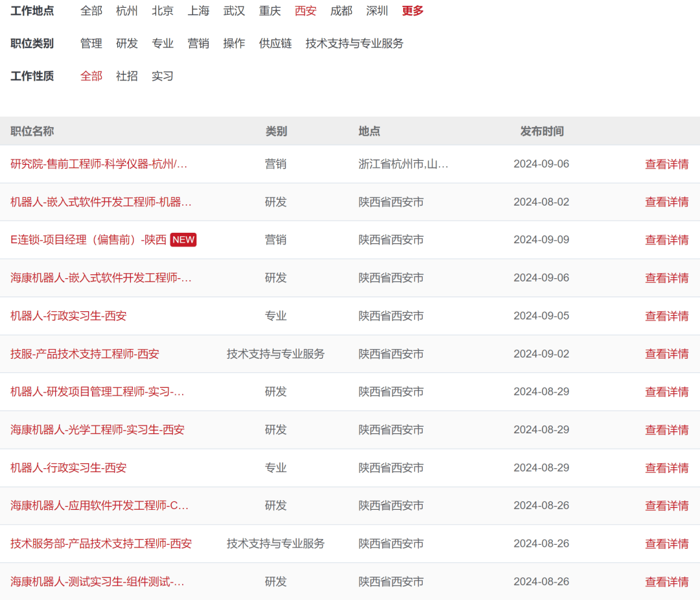Open E连锁-项目经理（偏售前）-陕西 posting

pos(88,240)
